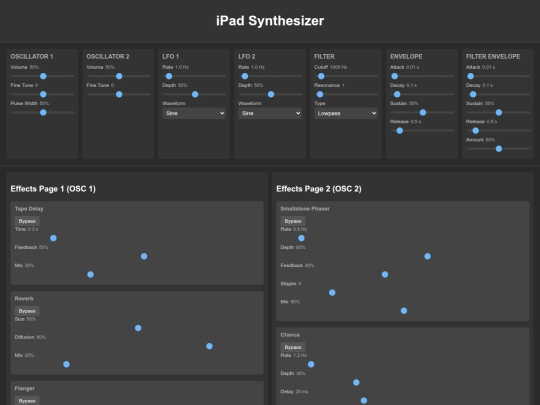The width and height of the screenshot is (540, 405).
Task: Click the Smallstone Phaser Feedback slider knob
Action: [x=385, y=274]
